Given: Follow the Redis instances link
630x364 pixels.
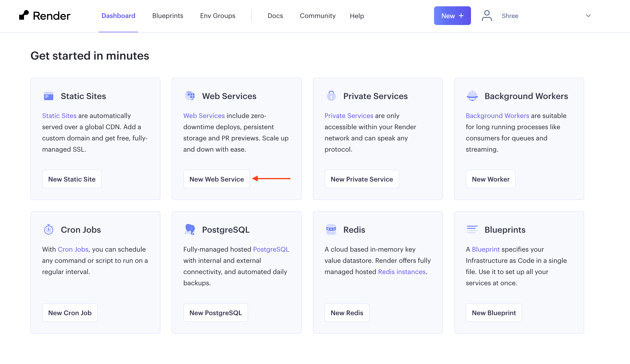Looking at the screenshot, I should tap(402, 271).
